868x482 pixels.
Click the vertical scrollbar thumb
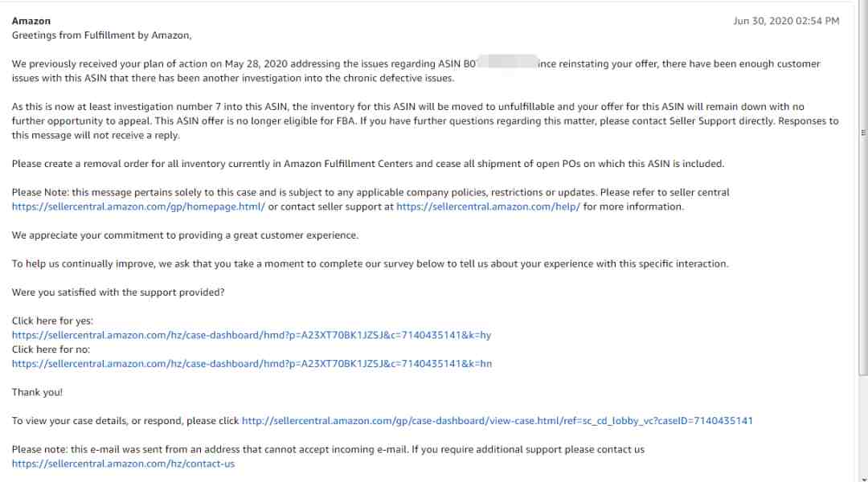point(863,188)
